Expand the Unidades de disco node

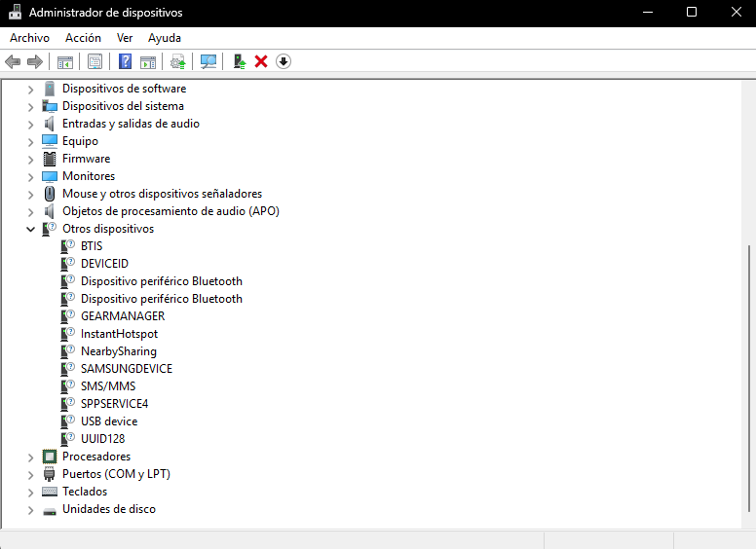point(31,509)
